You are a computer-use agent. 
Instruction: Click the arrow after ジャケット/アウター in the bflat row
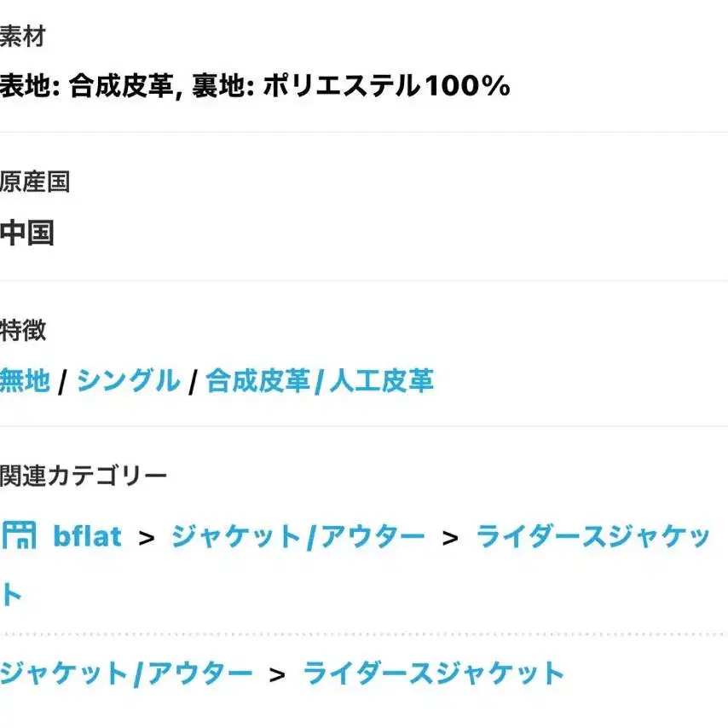click(x=450, y=538)
